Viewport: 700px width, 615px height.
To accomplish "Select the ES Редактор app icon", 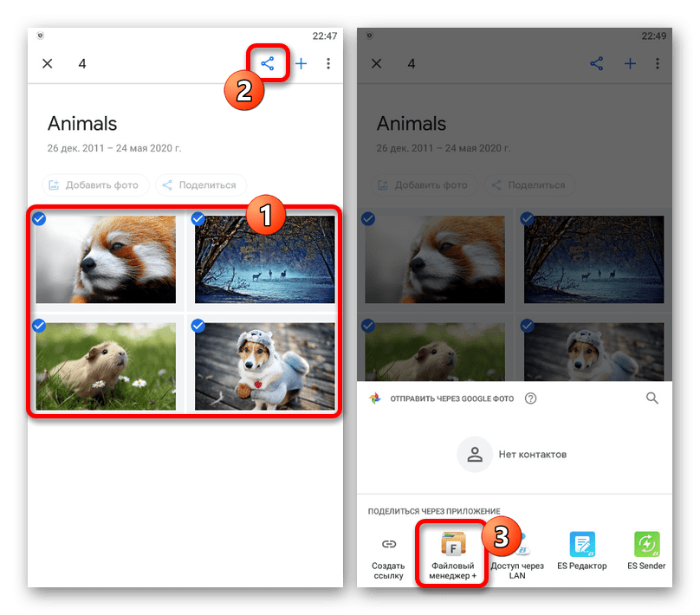I will [582, 545].
